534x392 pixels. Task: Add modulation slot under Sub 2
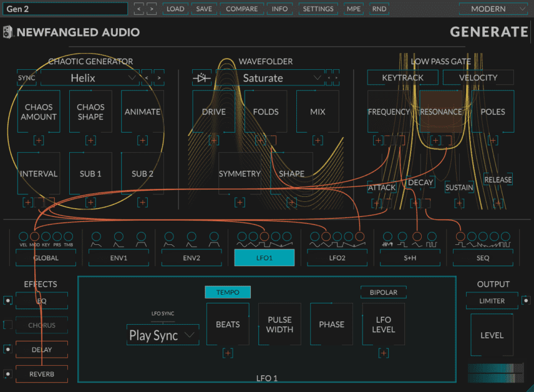pos(142,203)
